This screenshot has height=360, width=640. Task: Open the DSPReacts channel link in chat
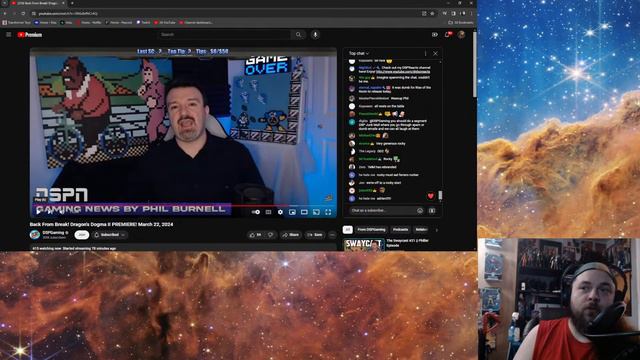click(x=403, y=71)
